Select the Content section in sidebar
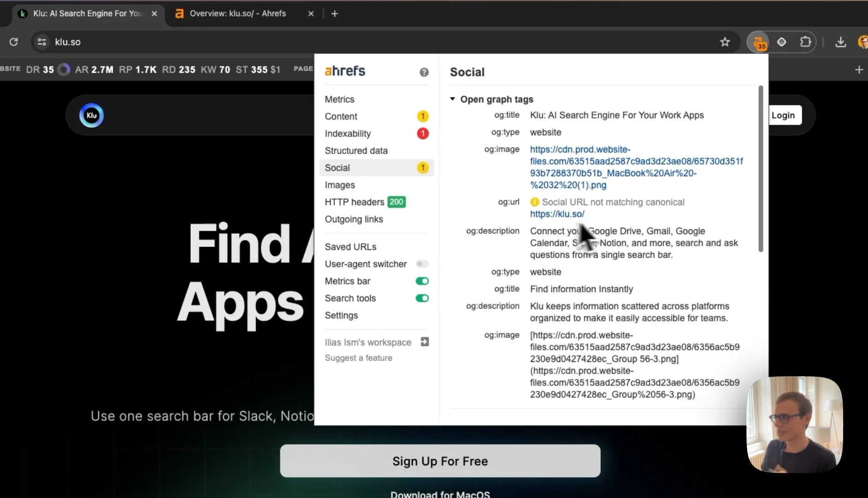The image size is (868, 498). click(376, 116)
